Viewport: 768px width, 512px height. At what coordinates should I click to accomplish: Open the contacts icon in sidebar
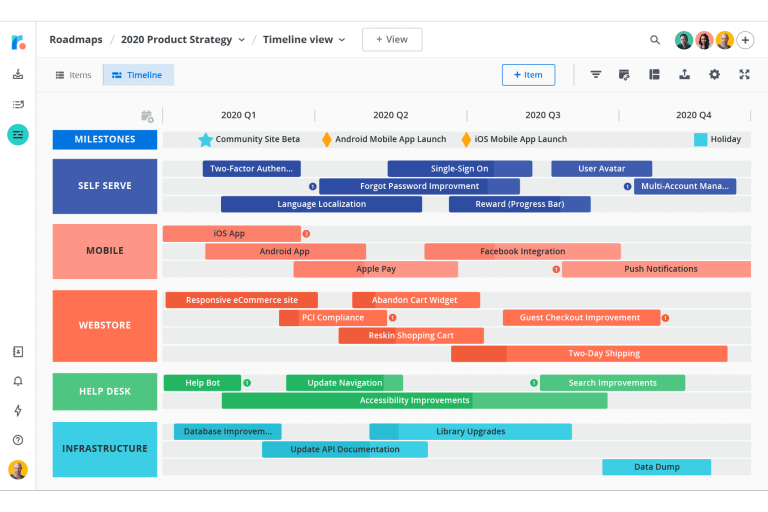18,352
